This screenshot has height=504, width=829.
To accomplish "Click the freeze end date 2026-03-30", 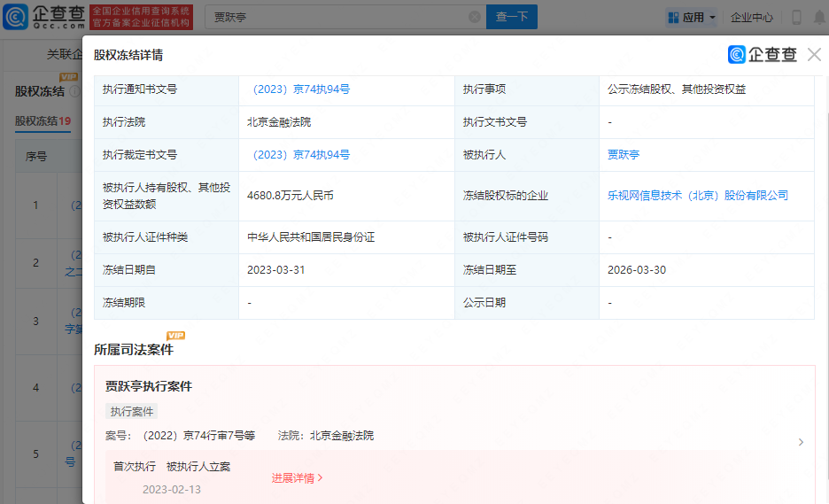I will tap(637, 270).
